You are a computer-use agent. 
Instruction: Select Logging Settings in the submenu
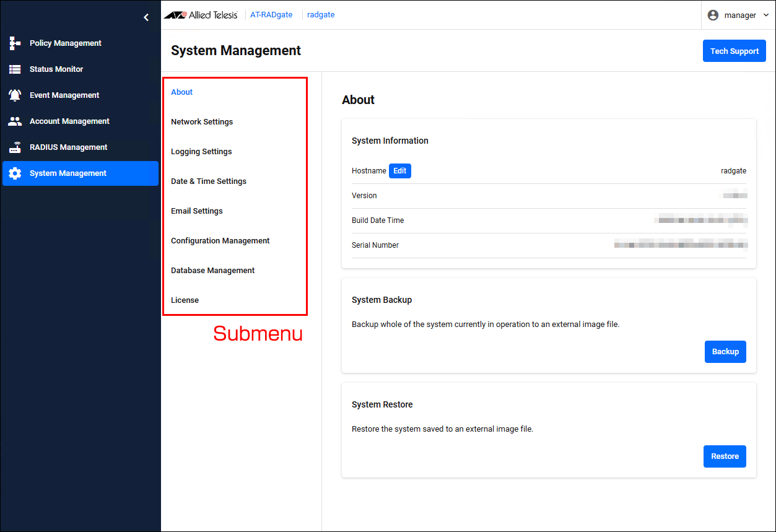[x=201, y=152]
